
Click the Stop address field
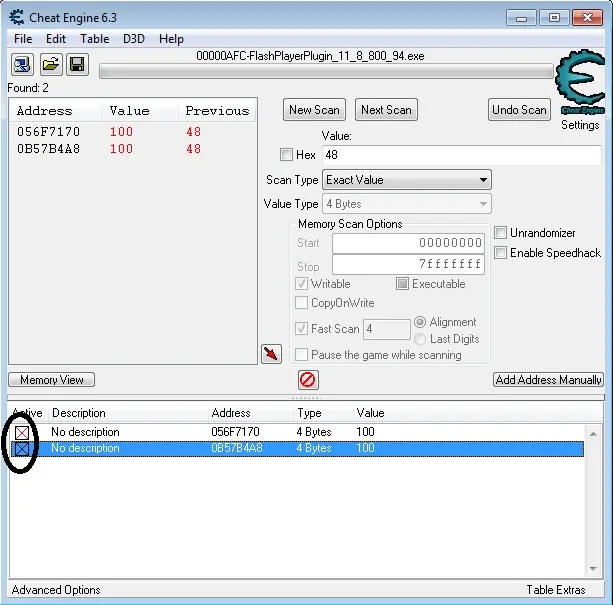pos(409,264)
